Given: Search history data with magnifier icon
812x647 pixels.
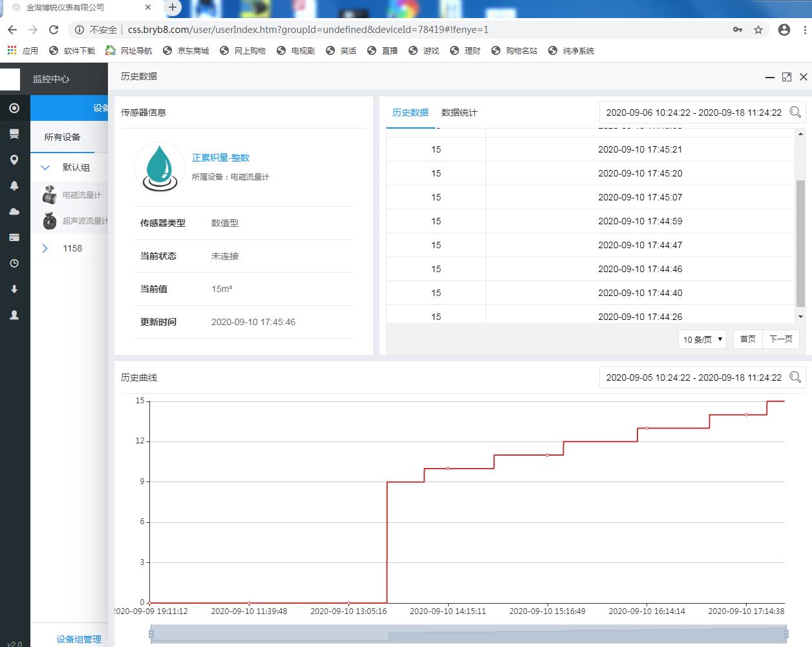Looking at the screenshot, I should (795, 112).
